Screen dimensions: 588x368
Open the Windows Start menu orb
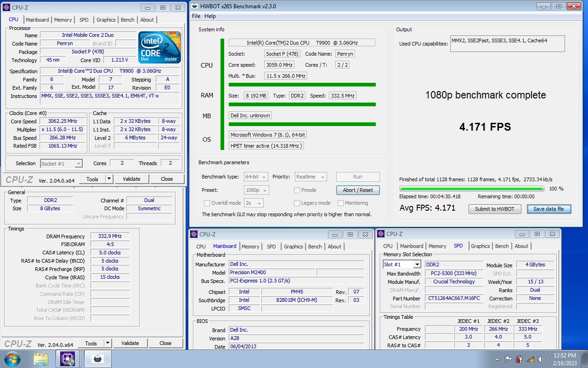coord(12,359)
